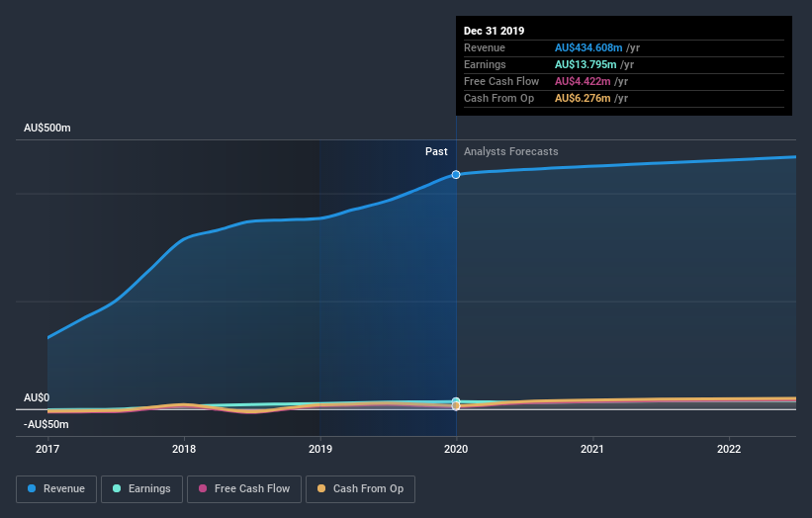Click the 2022 x-axis label
Image resolution: width=812 pixels, height=518 pixels.
[x=729, y=449]
